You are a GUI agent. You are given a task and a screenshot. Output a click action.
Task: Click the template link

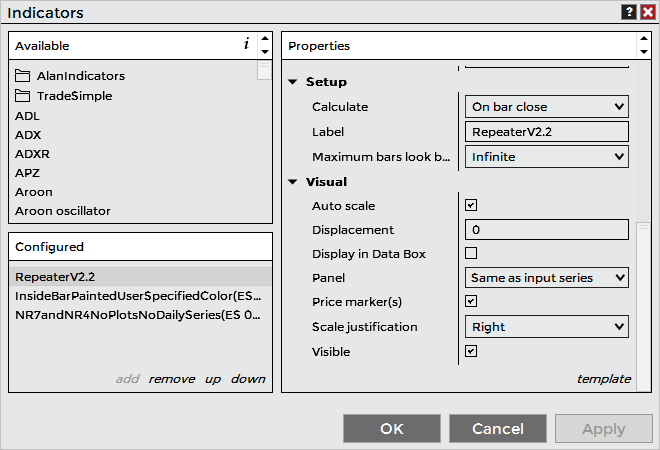pyautogui.click(x=604, y=379)
